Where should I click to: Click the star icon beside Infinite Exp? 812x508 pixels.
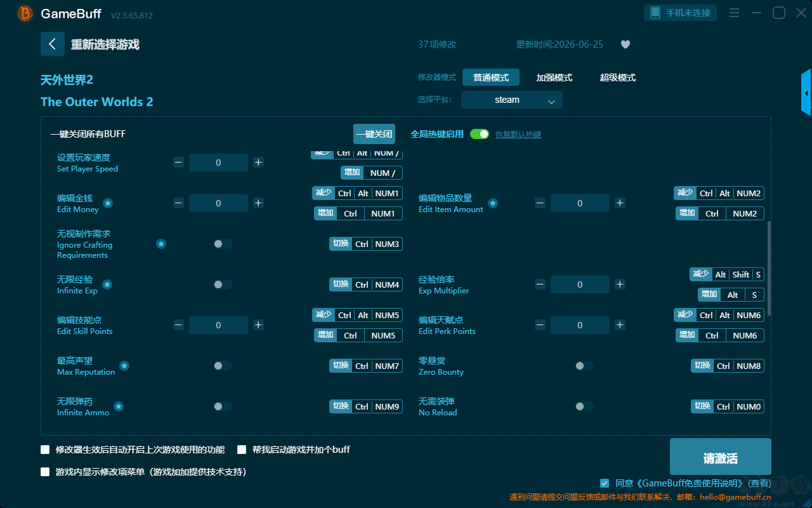tap(107, 284)
